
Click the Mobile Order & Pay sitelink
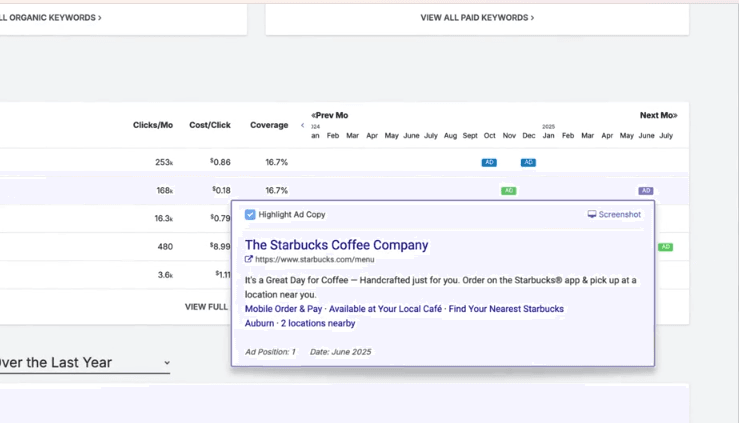[283, 309]
